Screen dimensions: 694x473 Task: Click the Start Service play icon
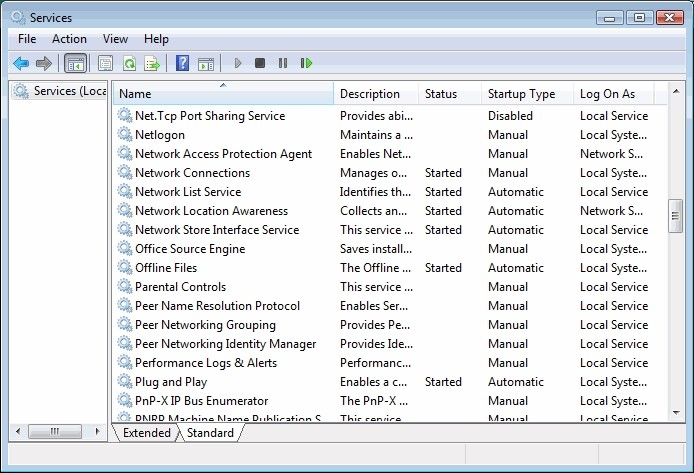coord(238,63)
